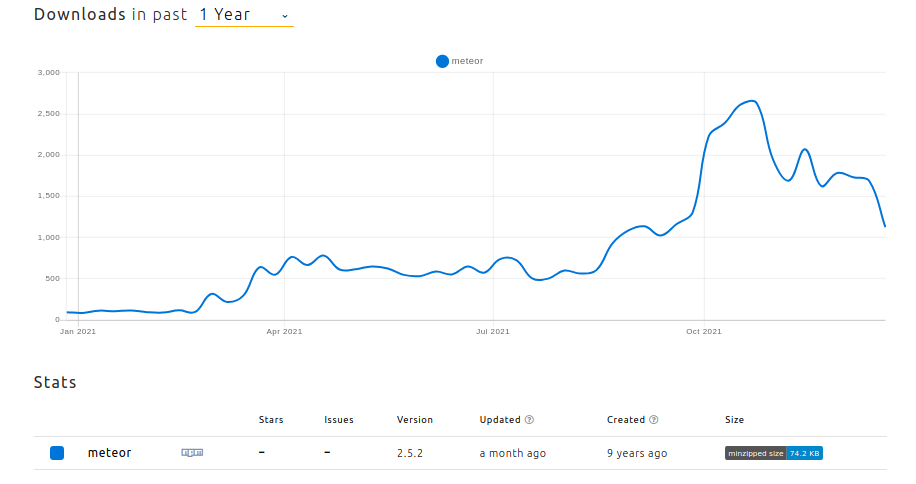The width and height of the screenshot is (916, 484).
Task: Toggle the meteor series via legend label
Action: click(468, 61)
